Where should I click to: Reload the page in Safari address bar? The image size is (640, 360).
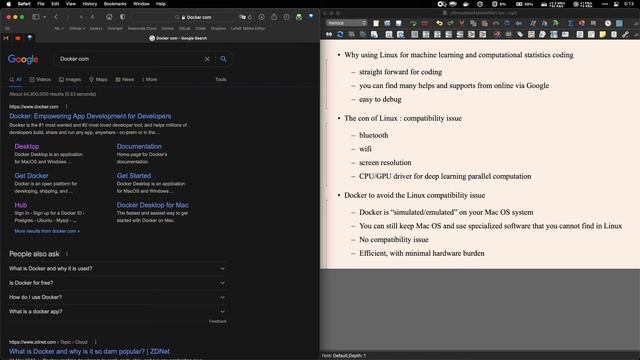(x=250, y=17)
